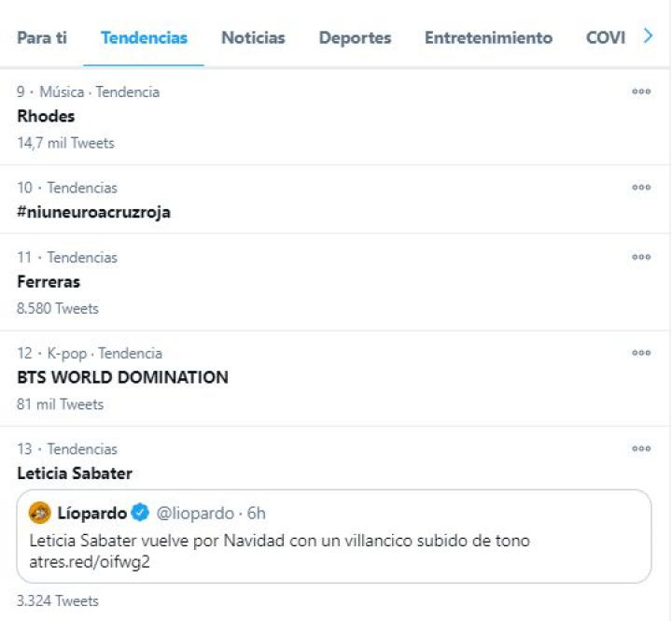This screenshot has width=672, height=621.
Task: Open more options for Leticia Sabater trend
Action: 640,449
